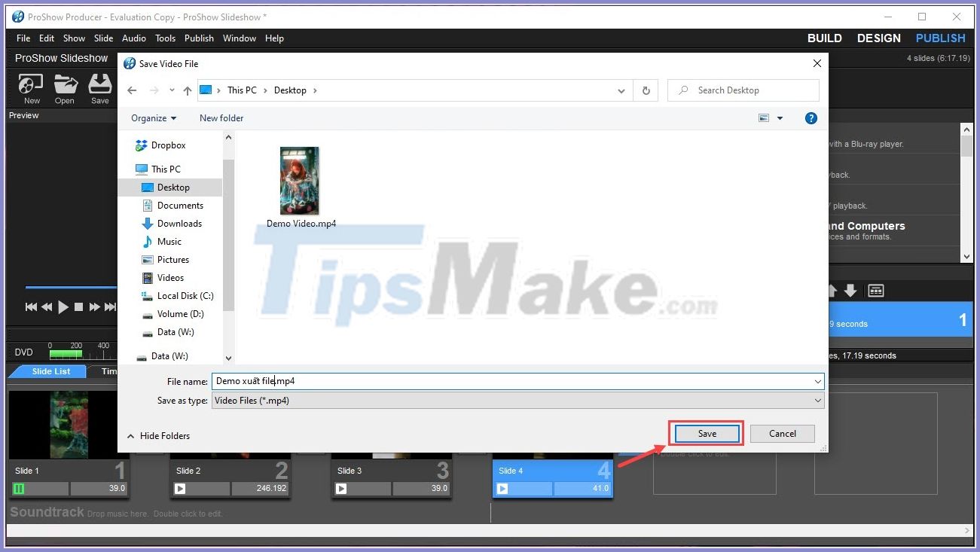980x552 pixels.
Task: Open the Organize dropdown menu
Action: [x=153, y=118]
